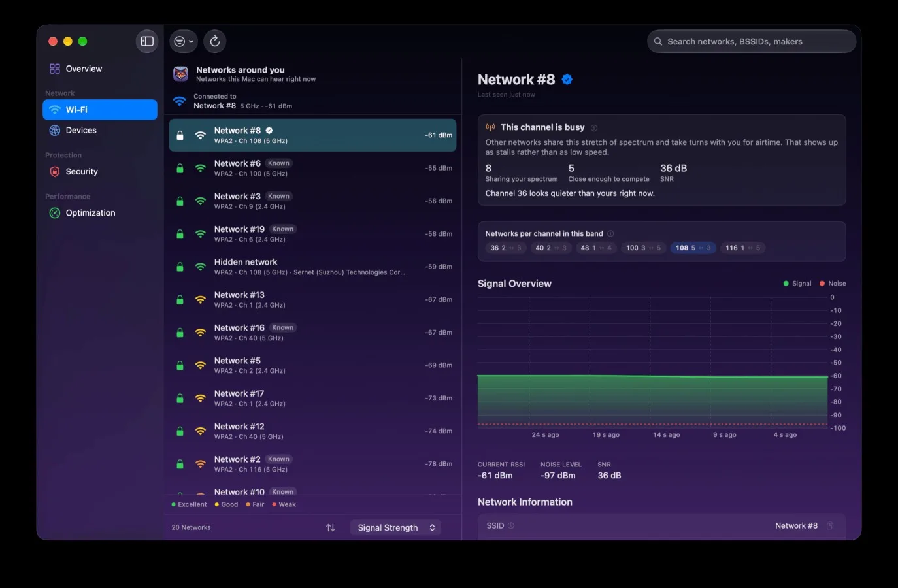Toggle Signal series in chart legend
This screenshot has width=898, height=588.
tap(797, 284)
